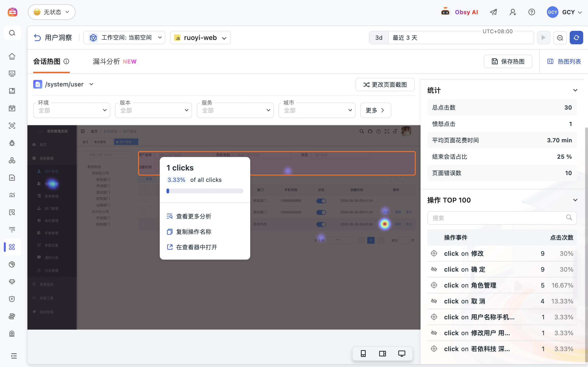Open the help question mark icon
The height and width of the screenshot is (367, 588).
[x=531, y=12]
